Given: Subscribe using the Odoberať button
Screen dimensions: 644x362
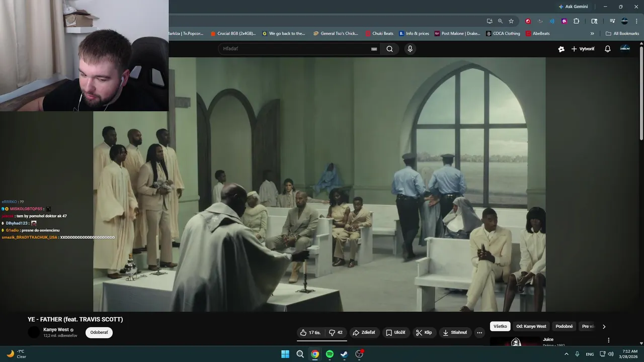Looking at the screenshot, I should click(x=99, y=332).
